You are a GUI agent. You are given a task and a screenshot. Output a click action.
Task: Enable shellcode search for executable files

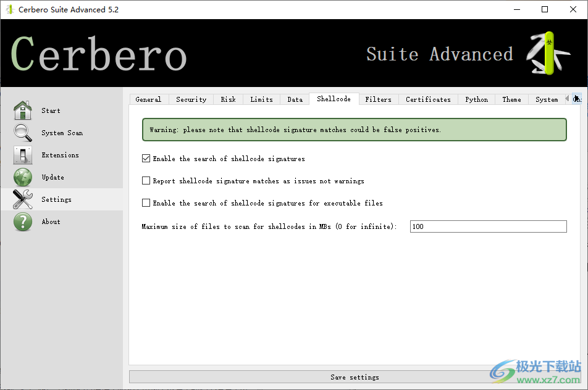146,202
